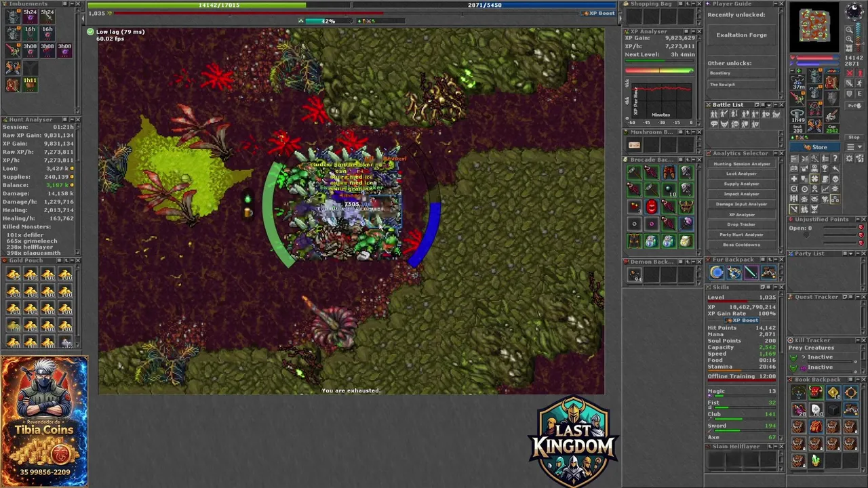
Task: Toggle the chase opponent running man mode
Action: 859,83
